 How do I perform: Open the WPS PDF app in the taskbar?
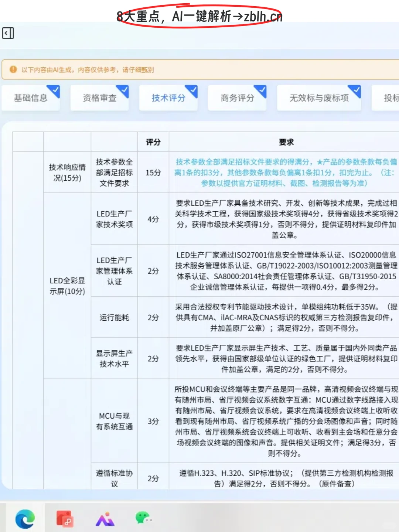(65, 519)
